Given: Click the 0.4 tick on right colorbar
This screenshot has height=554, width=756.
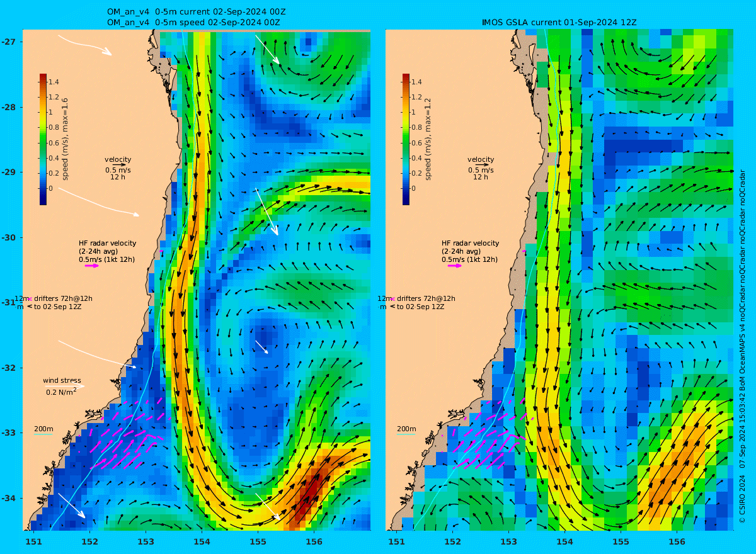Looking at the screenshot, I should [416, 158].
